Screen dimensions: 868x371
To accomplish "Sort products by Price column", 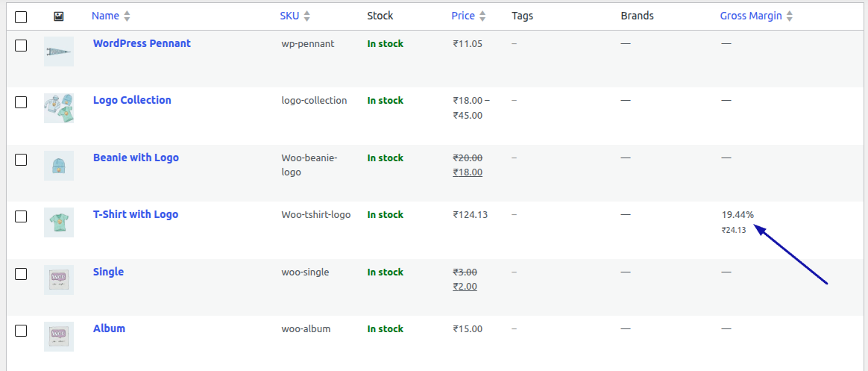I will point(463,16).
